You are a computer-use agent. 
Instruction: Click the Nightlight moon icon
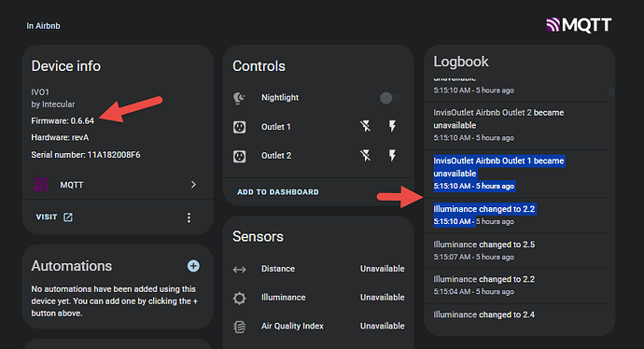pos(239,98)
